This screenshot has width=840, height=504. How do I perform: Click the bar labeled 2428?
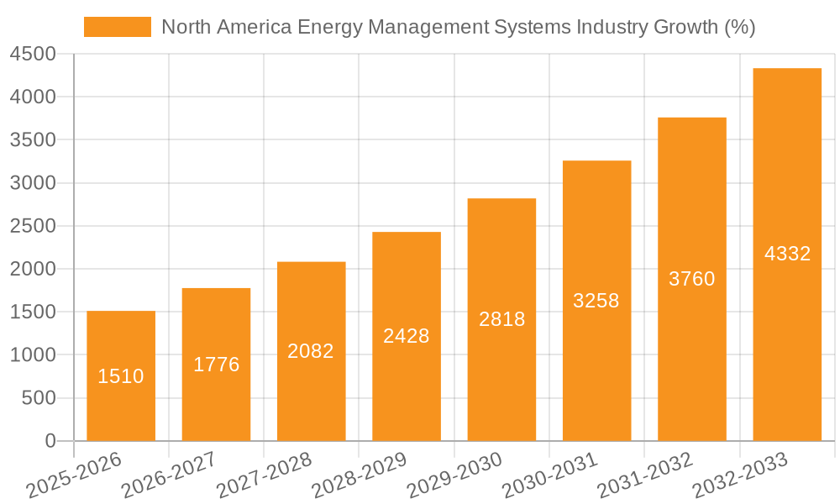(x=407, y=336)
